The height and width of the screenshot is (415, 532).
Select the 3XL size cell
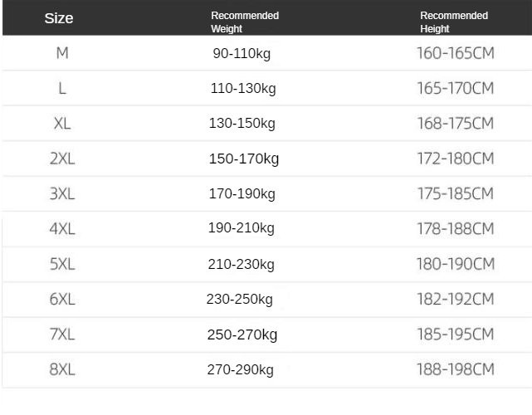click(x=62, y=194)
